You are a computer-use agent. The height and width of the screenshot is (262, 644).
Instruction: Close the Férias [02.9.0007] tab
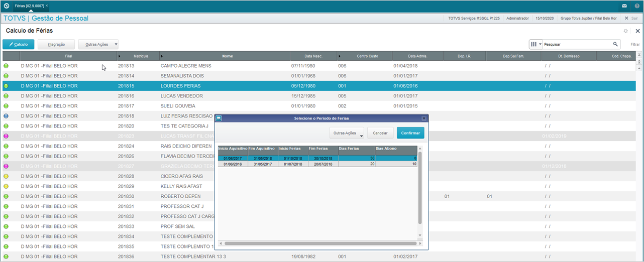click(47, 6)
